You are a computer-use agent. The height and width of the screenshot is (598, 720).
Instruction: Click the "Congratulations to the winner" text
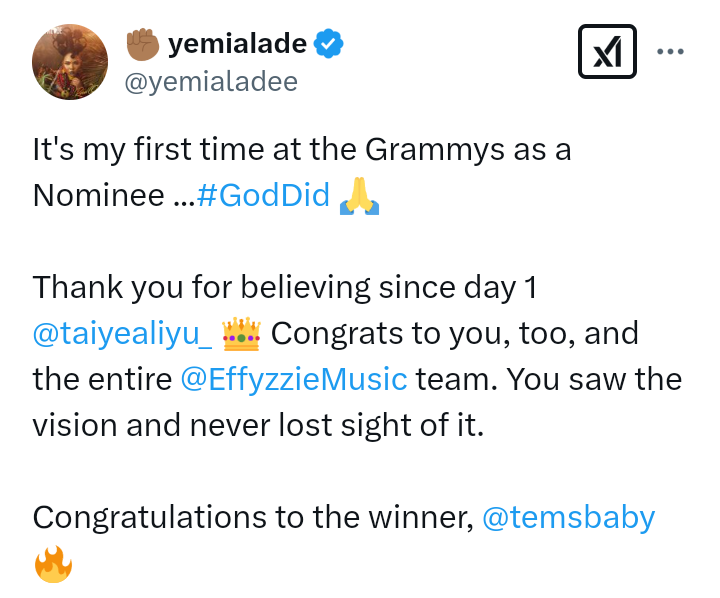tap(252, 518)
